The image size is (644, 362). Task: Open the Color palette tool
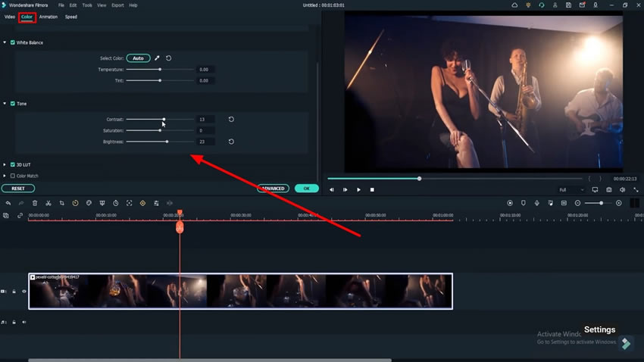tap(89, 203)
